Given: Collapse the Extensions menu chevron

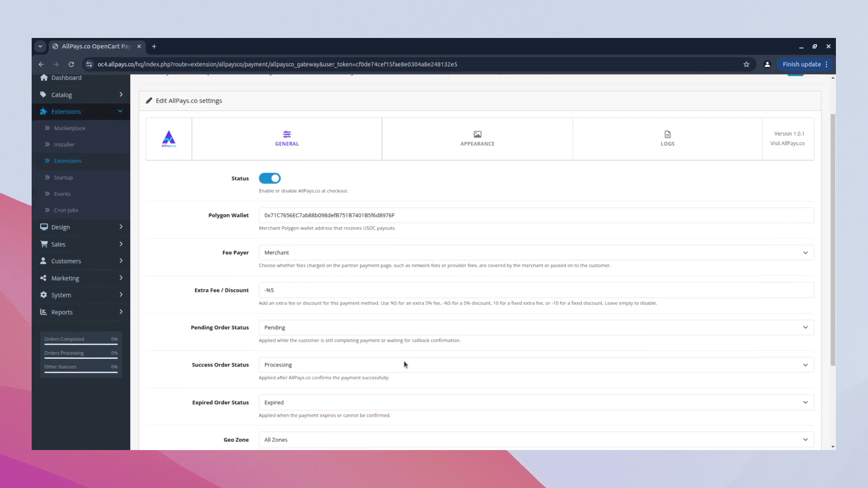Looking at the screenshot, I should coord(120,111).
